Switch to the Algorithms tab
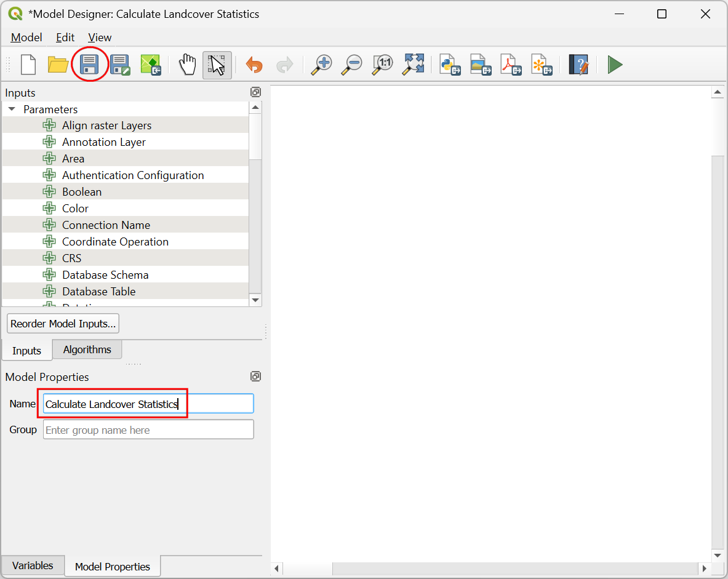Viewport: 728px width, 579px height. (87, 349)
